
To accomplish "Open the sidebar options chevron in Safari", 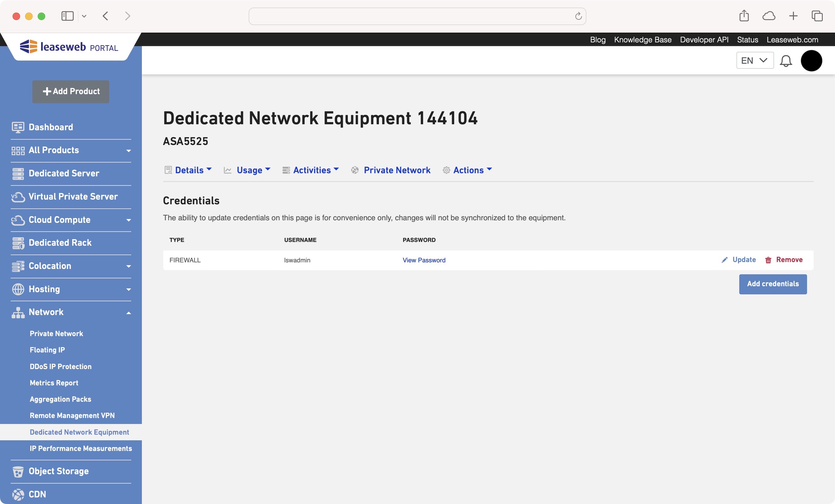I will point(84,16).
